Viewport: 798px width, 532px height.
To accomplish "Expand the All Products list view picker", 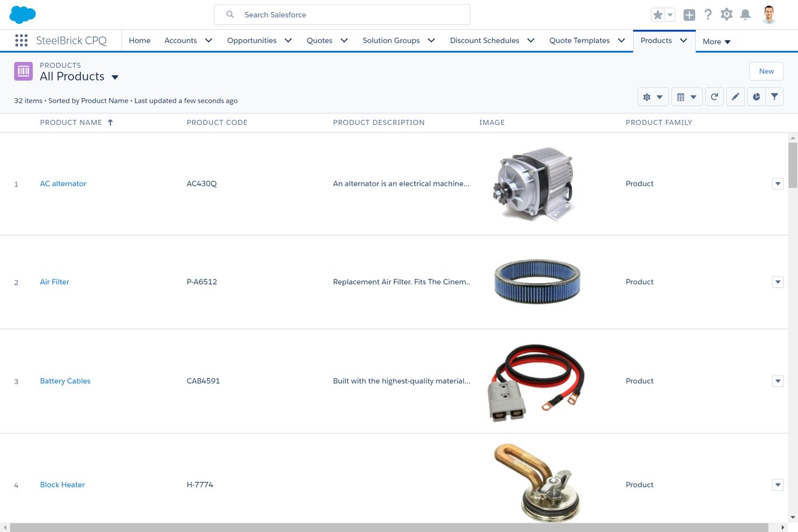I will 115,77.
